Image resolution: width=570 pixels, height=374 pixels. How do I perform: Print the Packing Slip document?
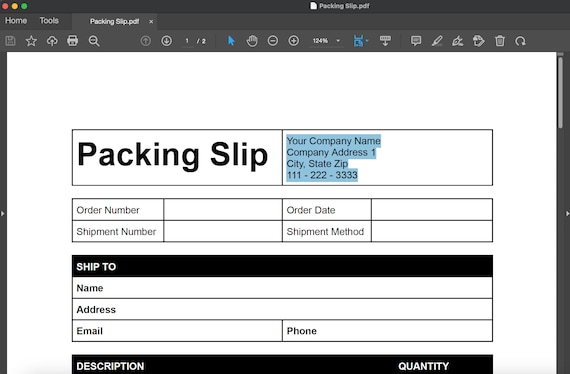[73, 41]
